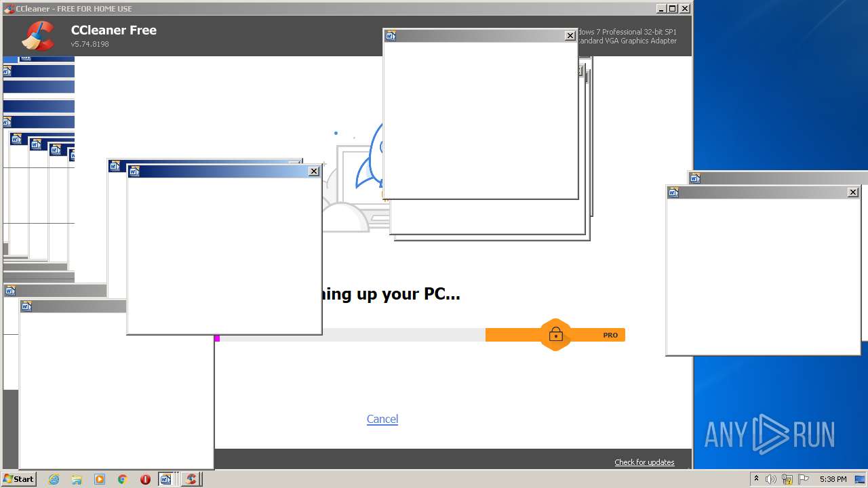This screenshot has height=488, width=868.
Task: Open the Check for updates link
Action: click(x=644, y=462)
